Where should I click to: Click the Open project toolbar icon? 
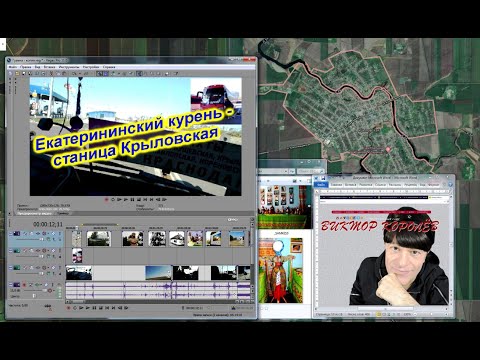click(x=17, y=74)
